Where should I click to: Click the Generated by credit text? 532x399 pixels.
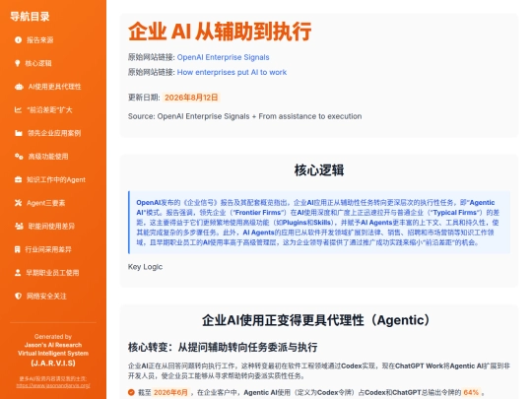(53, 337)
